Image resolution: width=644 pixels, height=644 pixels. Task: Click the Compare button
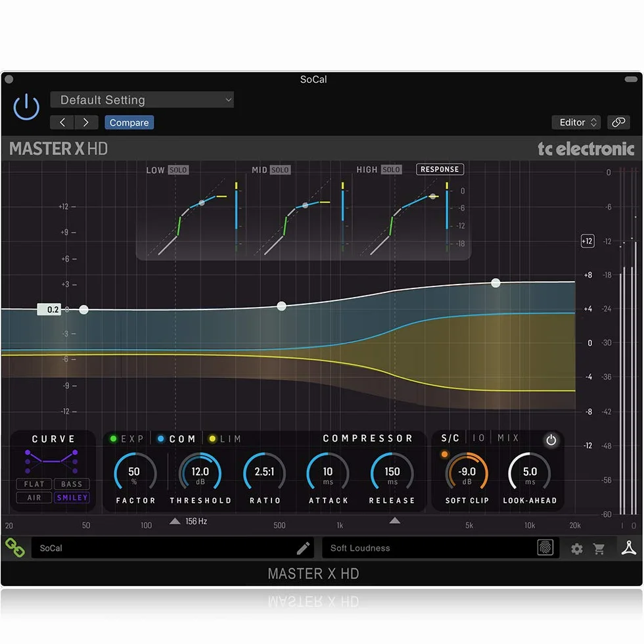(x=129, y=122)
